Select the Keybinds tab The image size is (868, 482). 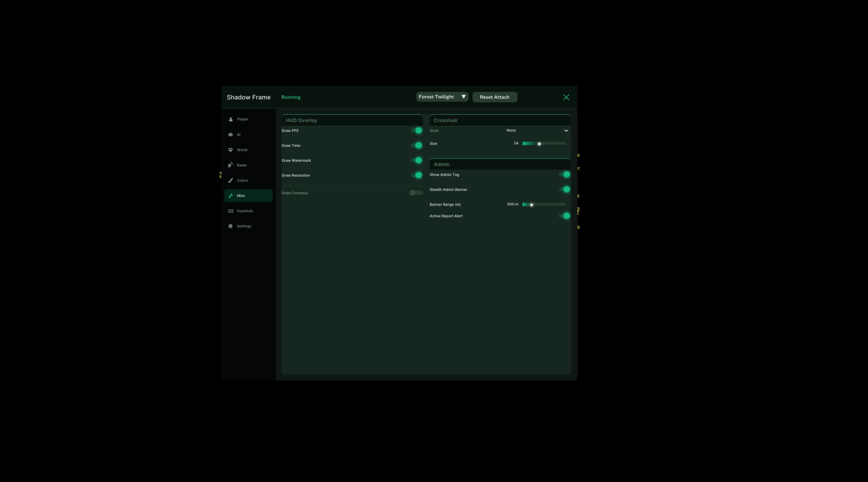point(248,211)
